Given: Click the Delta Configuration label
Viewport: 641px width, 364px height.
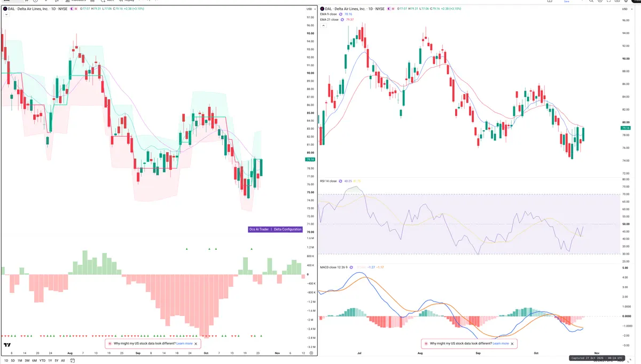Looking at the screenshot, I should (x=287, y=230).
